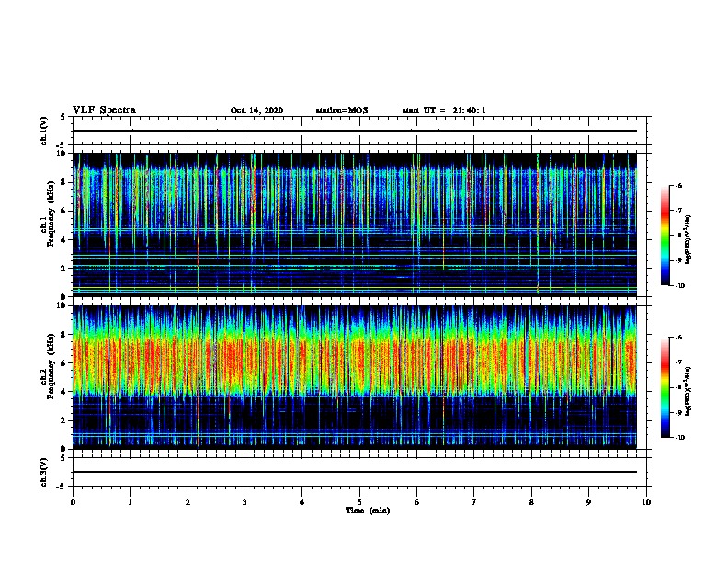The height and width of the screenshot is (563, 728).
Task: Click the "8" time axis tick label
Action: 531,502
